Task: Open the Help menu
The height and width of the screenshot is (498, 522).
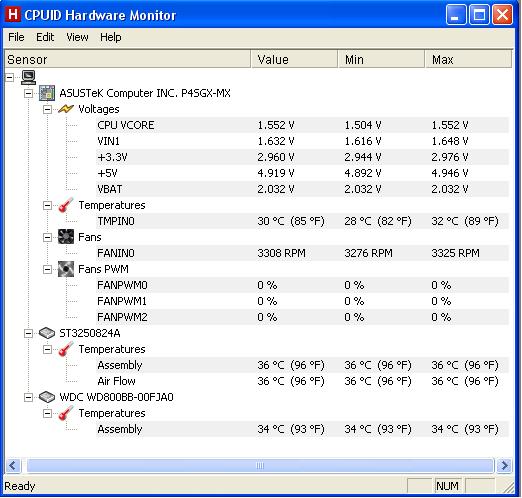Action: [111, 37]
